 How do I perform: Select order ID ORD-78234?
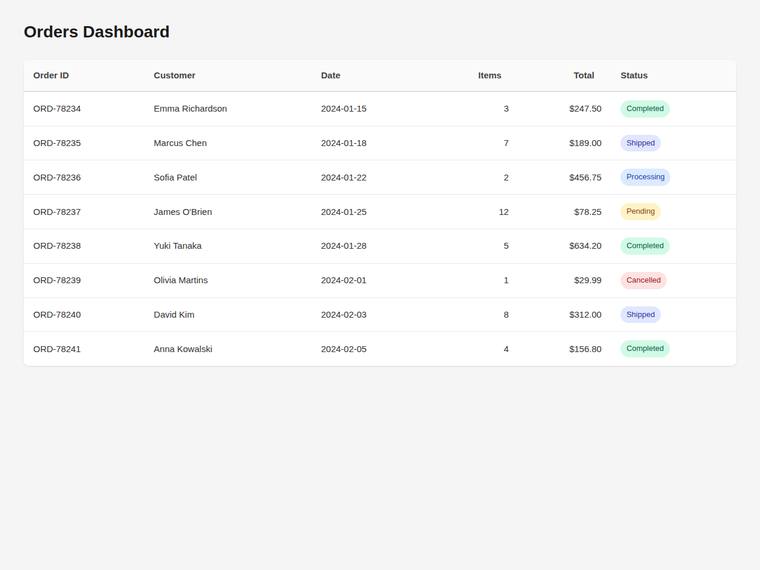57,109
